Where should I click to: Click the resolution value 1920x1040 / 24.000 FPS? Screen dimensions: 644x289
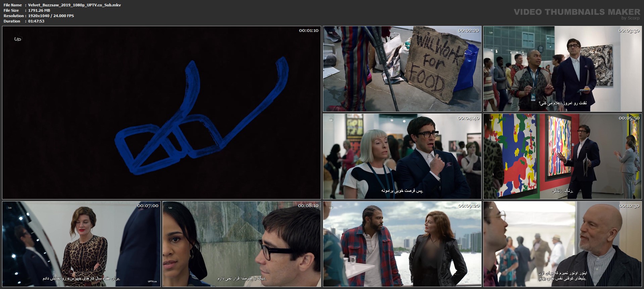[x=51, y=16]
